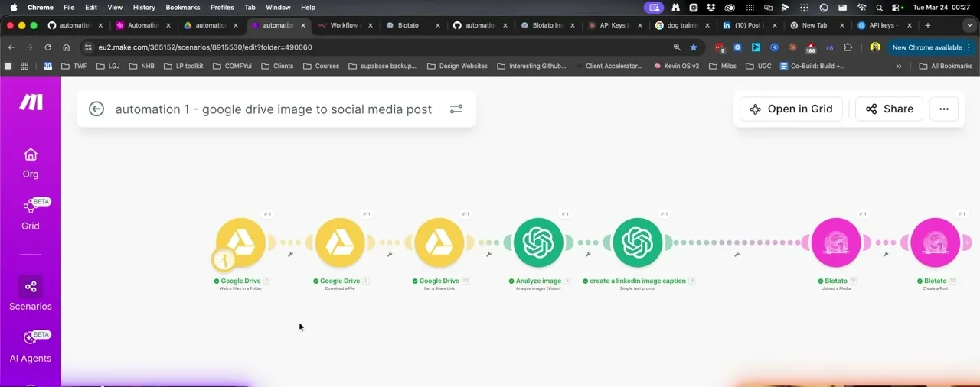Open the Google Drive Get a Share Link module
Image resolution: width=980 pixels, height=387 pixels.
tap(439, 242)
